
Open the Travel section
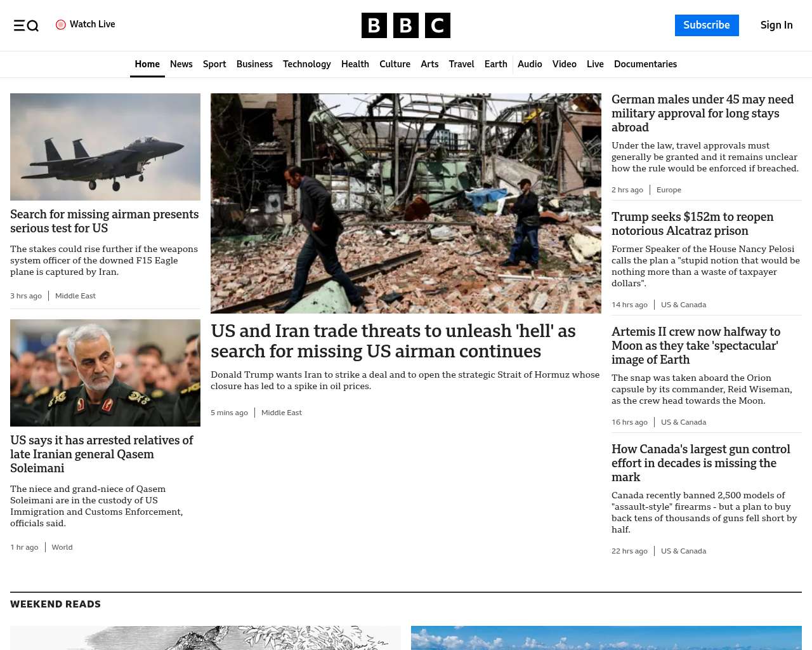pos(461,64)
